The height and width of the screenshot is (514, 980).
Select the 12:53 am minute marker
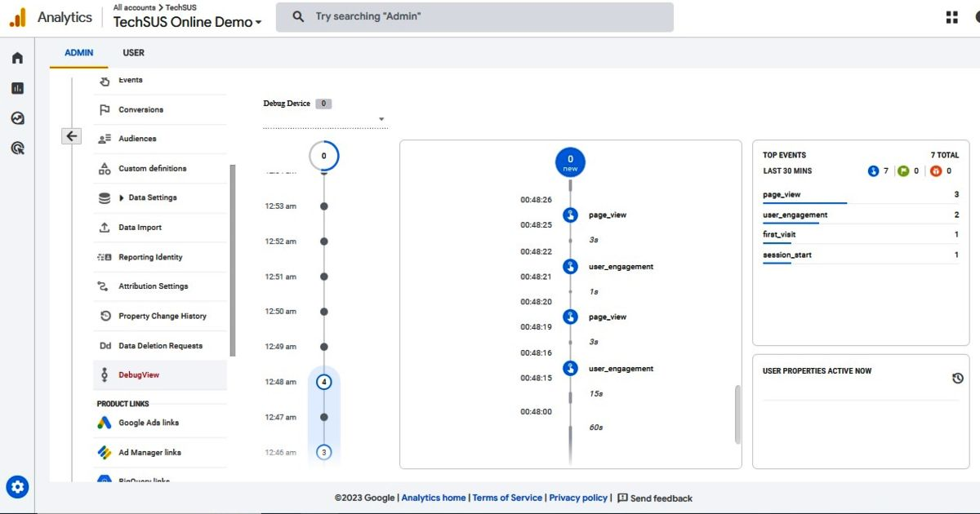pyautogui.click(x=324, y=206)
